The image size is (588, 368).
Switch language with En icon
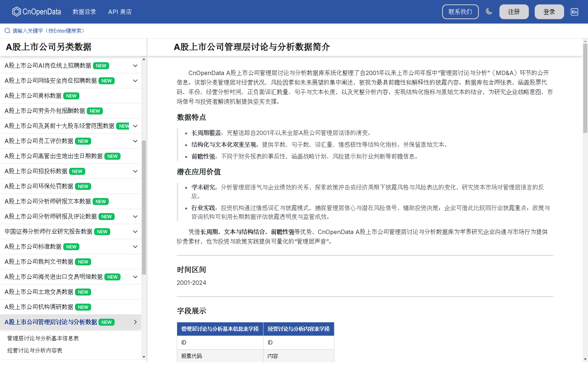[574, 12]
